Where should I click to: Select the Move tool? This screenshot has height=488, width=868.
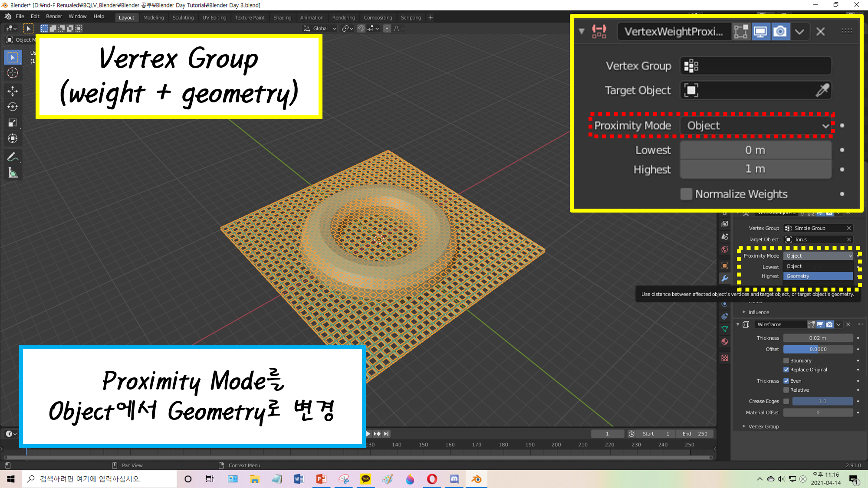pos(13,91)
